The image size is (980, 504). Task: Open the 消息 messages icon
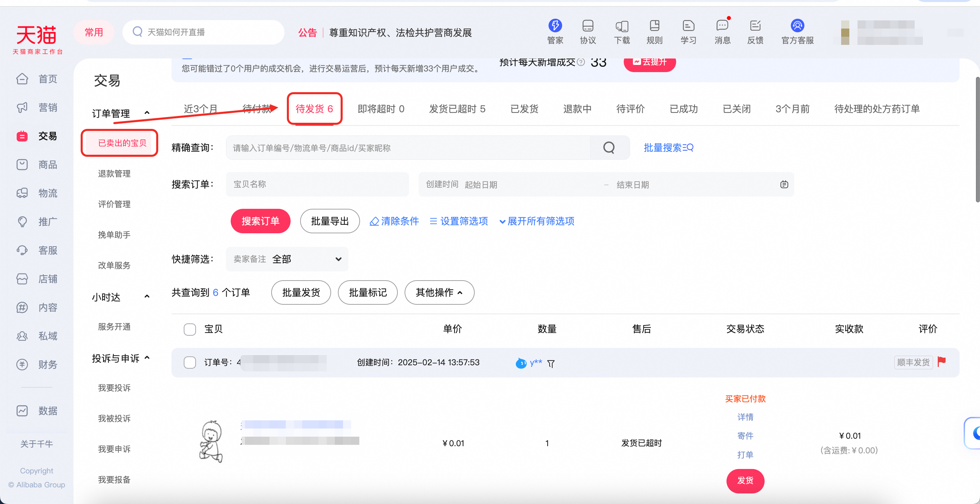pyautogui.click(x=722, y=32)
